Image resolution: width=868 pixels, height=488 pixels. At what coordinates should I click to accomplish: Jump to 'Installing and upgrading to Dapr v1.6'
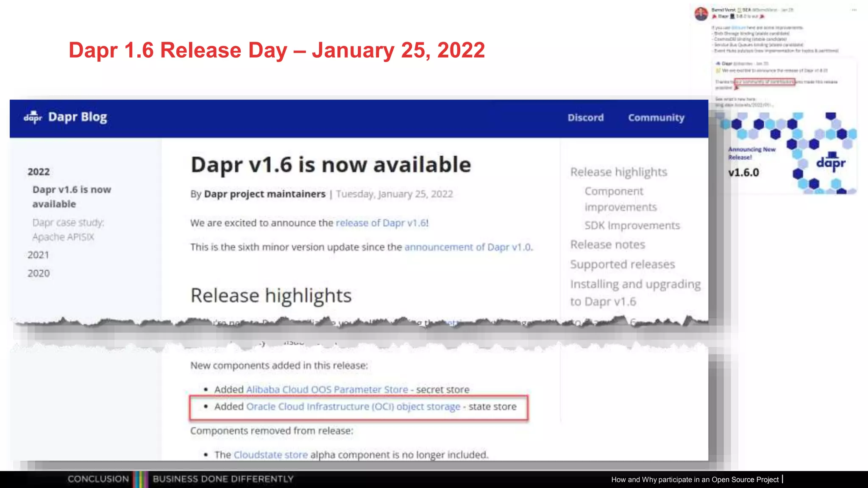[x=635, y=293]
